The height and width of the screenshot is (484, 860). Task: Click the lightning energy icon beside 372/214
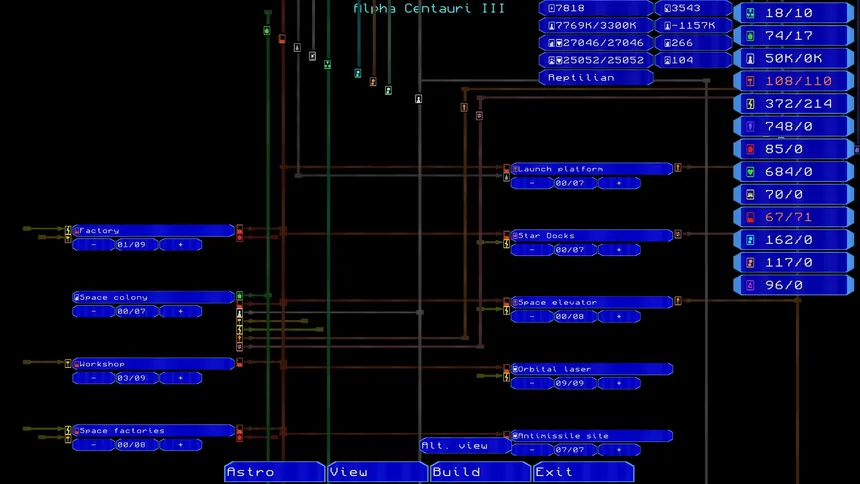point(750,104)
